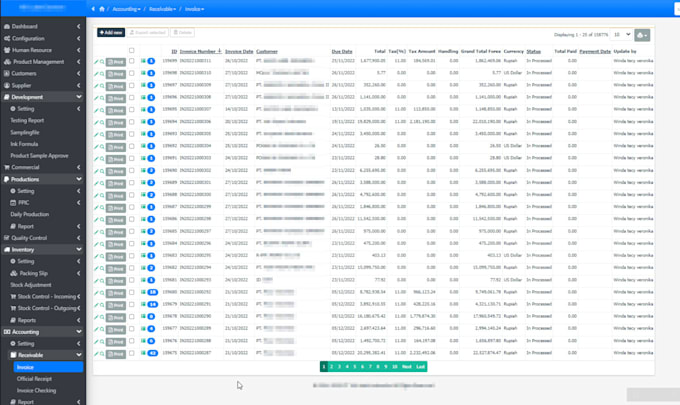
Task: View invoice IN20221000304 details via the magnifier icon
Action: pyautogui.click(x=102, y=147)
